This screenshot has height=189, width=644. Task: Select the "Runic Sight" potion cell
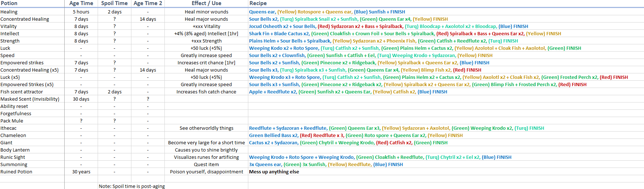[x=13, y=157]
